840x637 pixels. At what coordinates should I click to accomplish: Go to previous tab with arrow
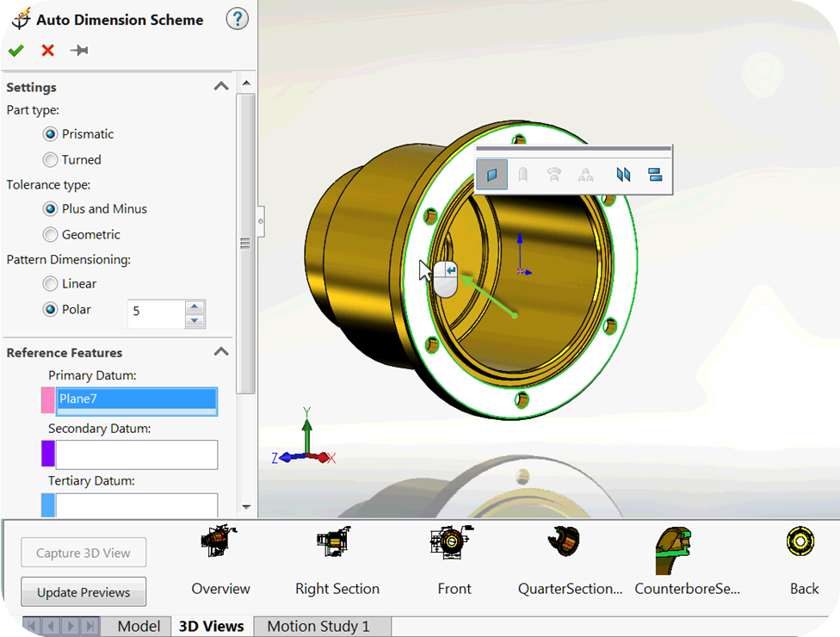51,626
